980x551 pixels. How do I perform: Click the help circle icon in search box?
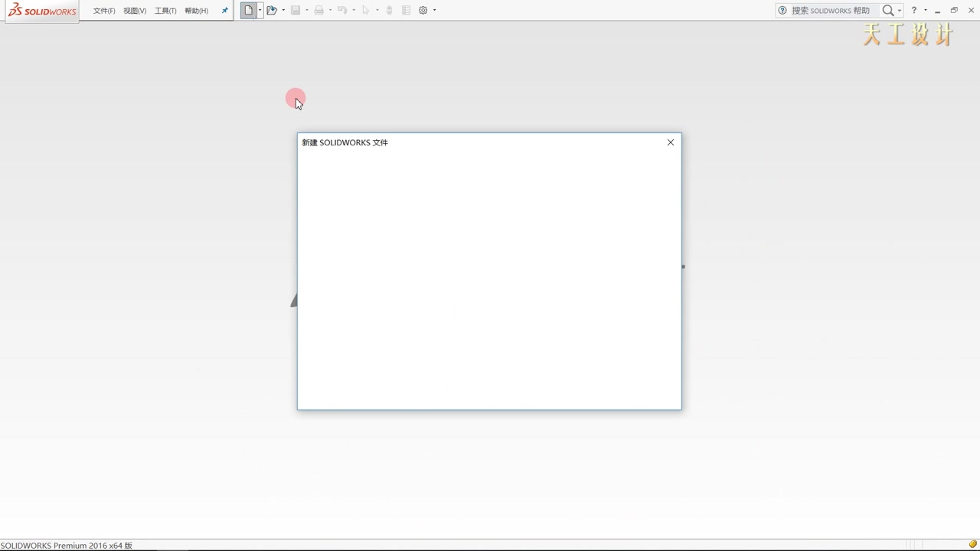(782, 11)
